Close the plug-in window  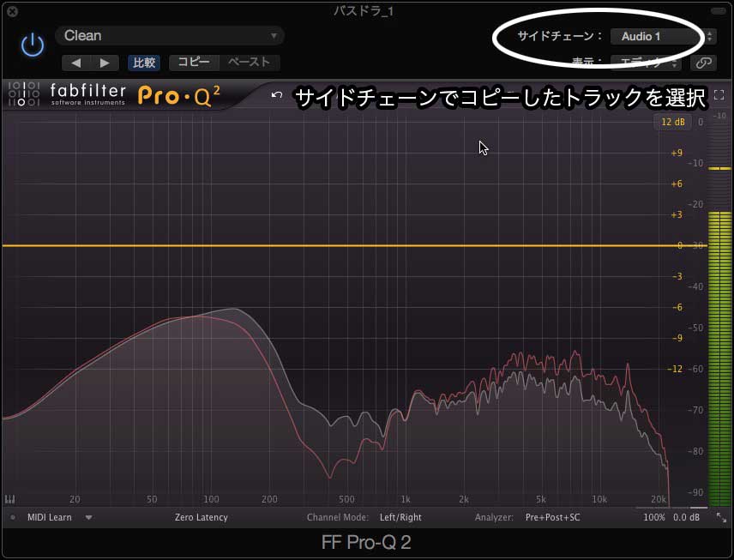(x=12, y=11)
